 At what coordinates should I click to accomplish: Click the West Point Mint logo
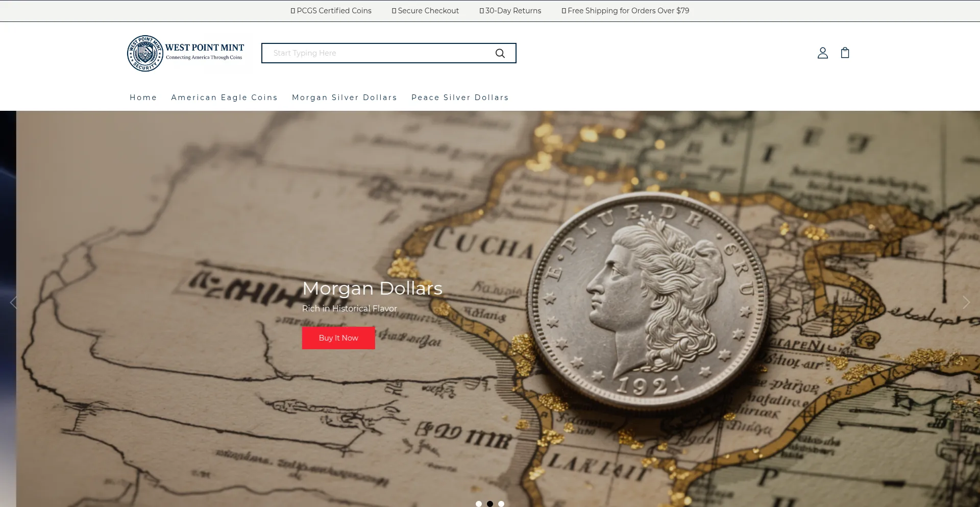point(186,53)
